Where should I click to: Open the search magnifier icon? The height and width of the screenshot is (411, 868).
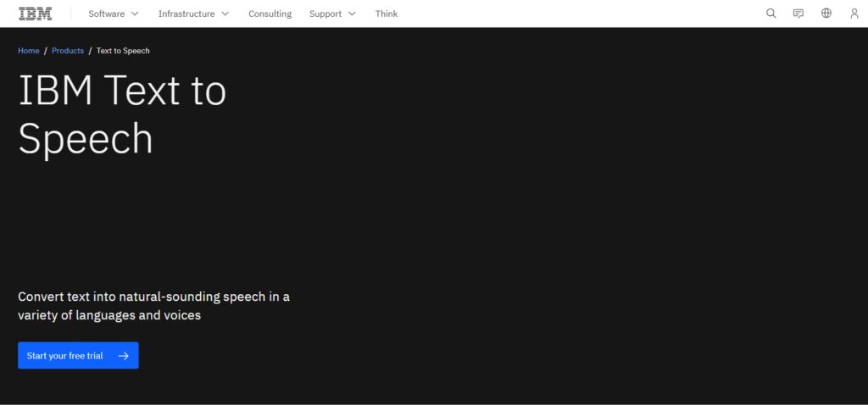point(771,14)
